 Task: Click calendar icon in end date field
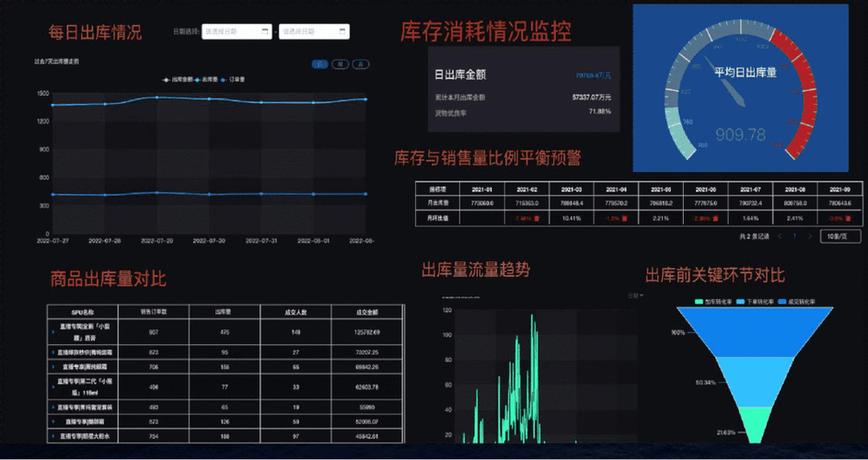(x=343, y=31)
